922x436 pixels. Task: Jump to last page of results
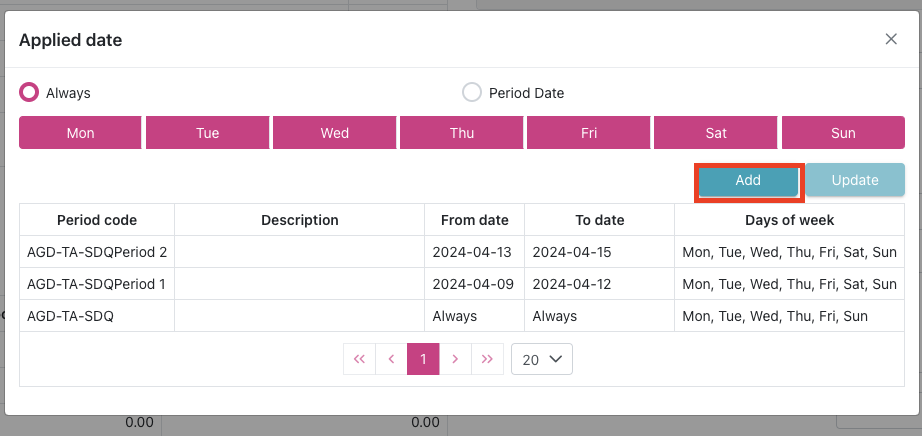point(487,359)
